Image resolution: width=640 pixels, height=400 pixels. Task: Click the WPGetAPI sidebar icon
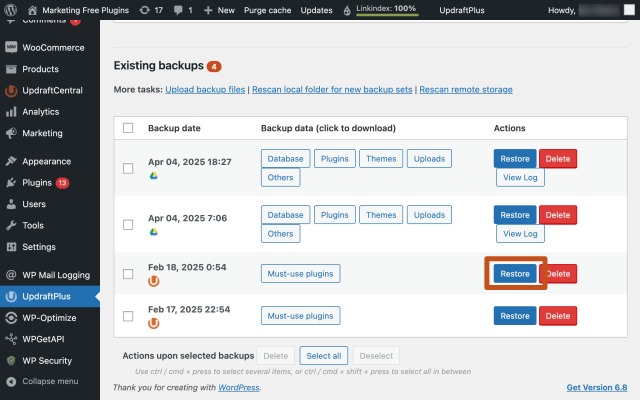click(11, 339)
